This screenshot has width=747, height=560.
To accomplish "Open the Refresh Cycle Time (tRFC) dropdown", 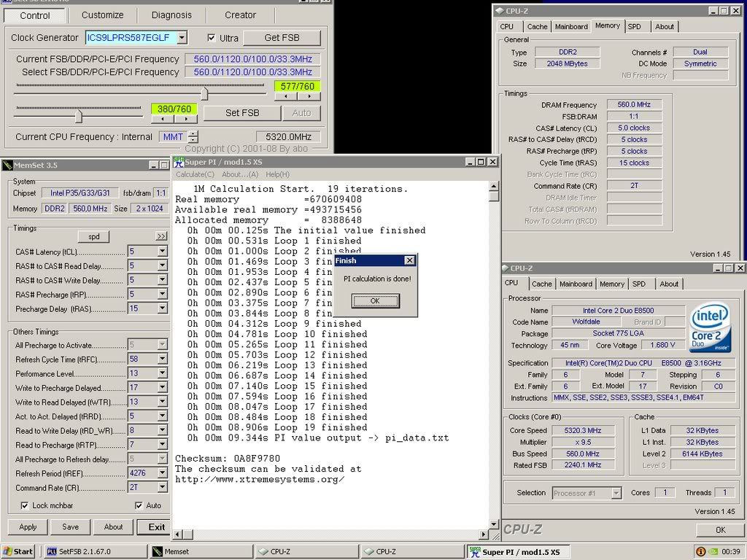I will 163,359.
